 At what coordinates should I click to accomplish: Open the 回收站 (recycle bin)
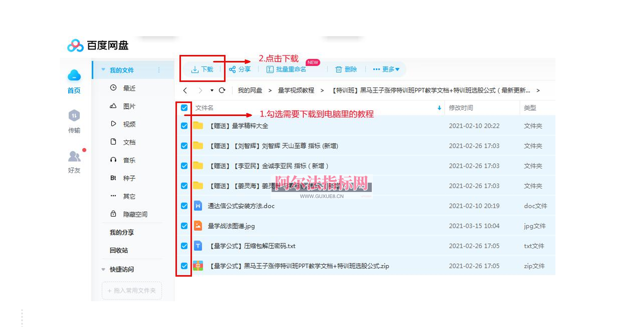pos(119,250)
